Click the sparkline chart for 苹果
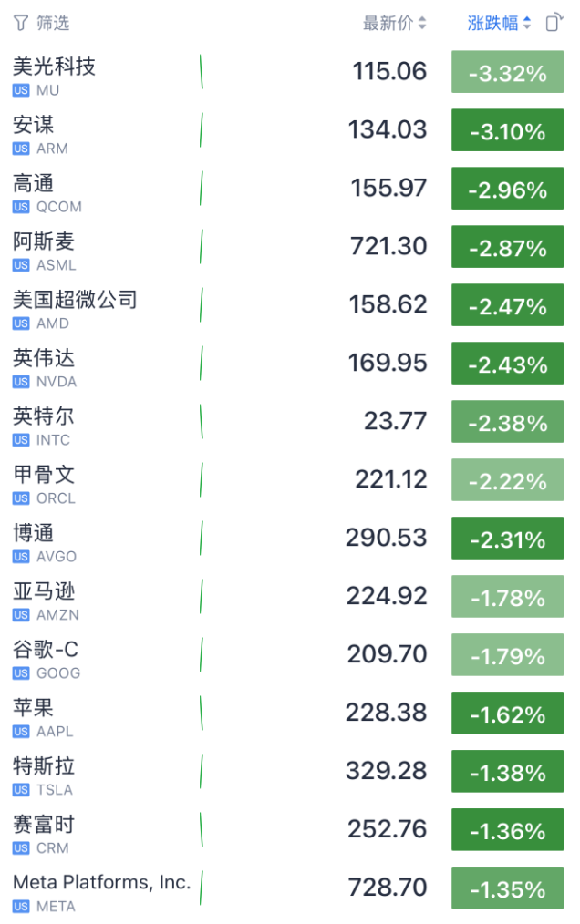The height and width of the screenshot is (924, 580). (201, 714)
